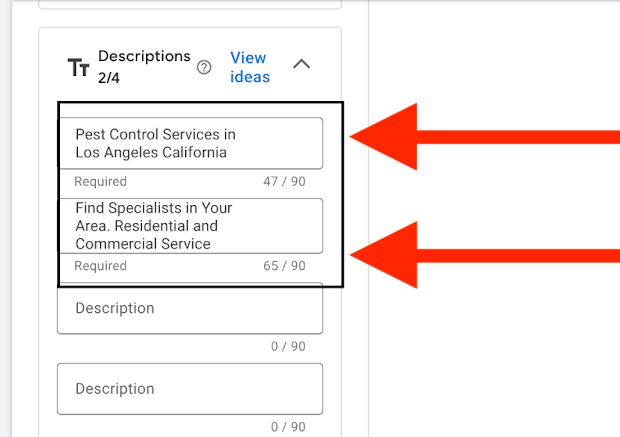The image size is (620, 437).
Task: Focus the Find Specialists description field
Action: [x=190, y=225]
